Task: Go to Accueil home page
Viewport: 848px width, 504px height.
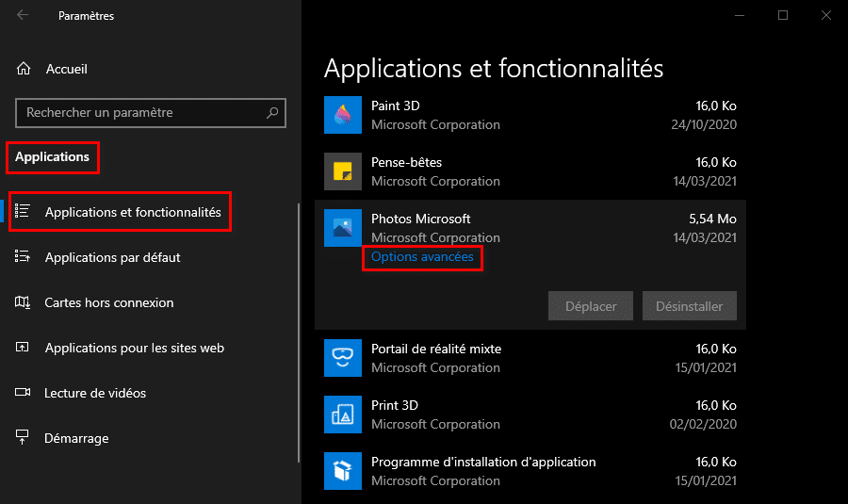Action: [x=66, y=69]
